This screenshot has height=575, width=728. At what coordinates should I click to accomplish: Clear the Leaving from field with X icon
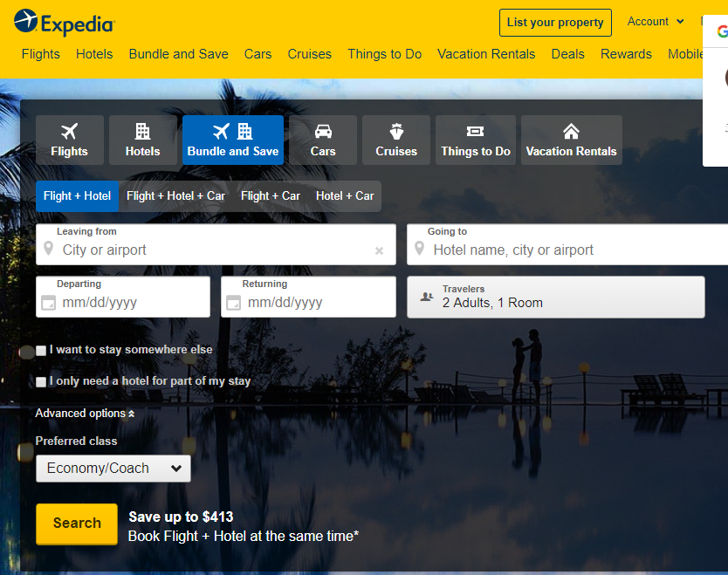point(379,251)
